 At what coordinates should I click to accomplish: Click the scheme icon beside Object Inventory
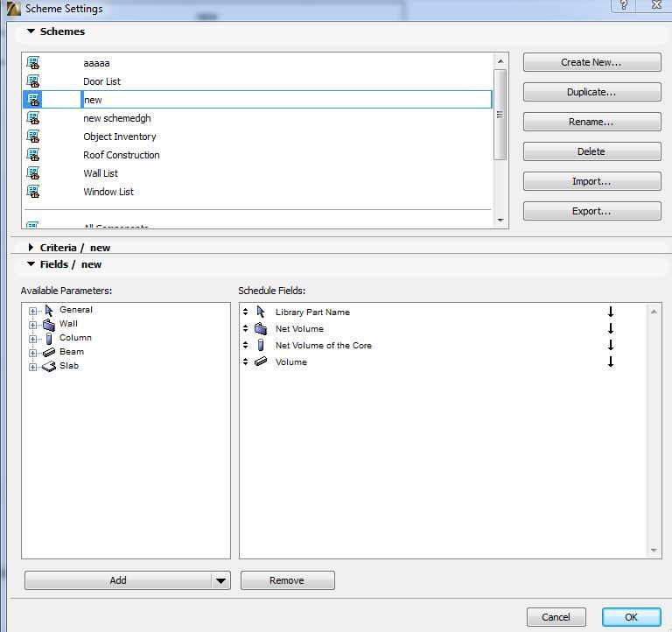pyautogui.click(x=33, y=137)
